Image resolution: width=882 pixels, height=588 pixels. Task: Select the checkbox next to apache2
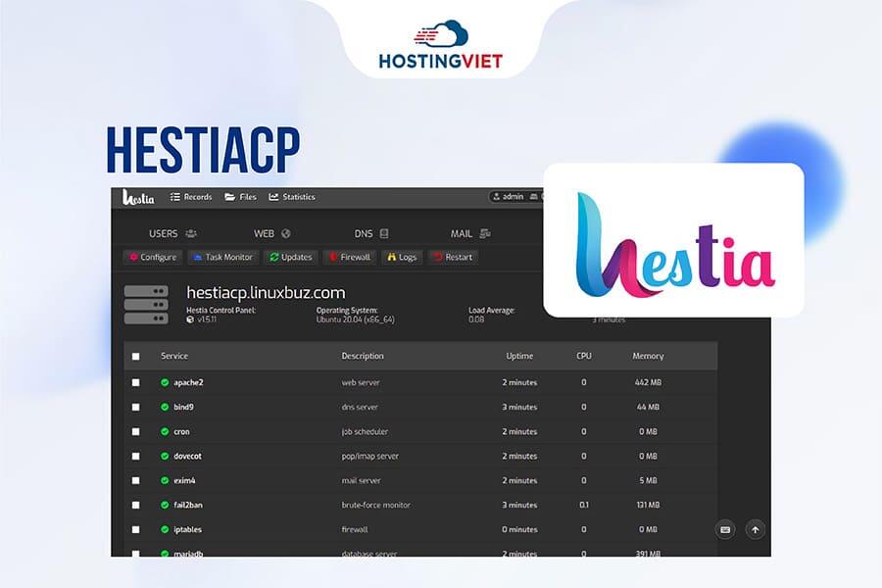[x=136, y=380]
